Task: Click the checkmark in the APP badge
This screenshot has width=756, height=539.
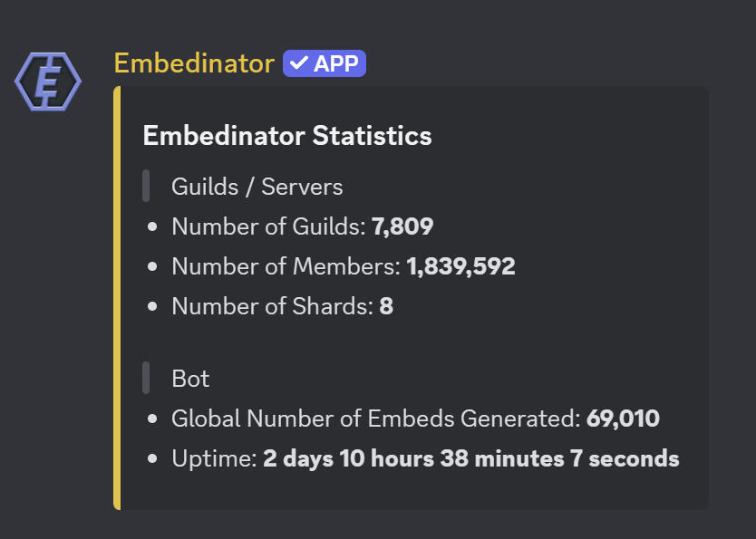Action: tap(299, 63)
